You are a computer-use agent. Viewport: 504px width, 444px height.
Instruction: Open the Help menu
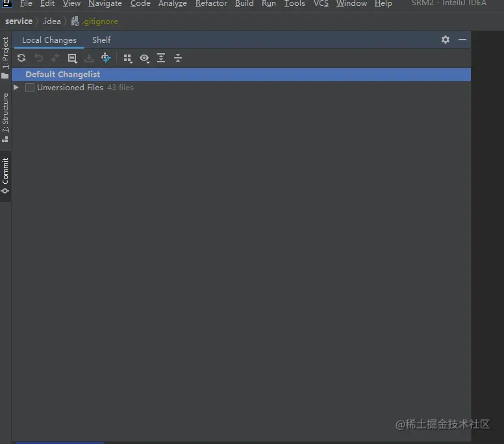(383, 3)
